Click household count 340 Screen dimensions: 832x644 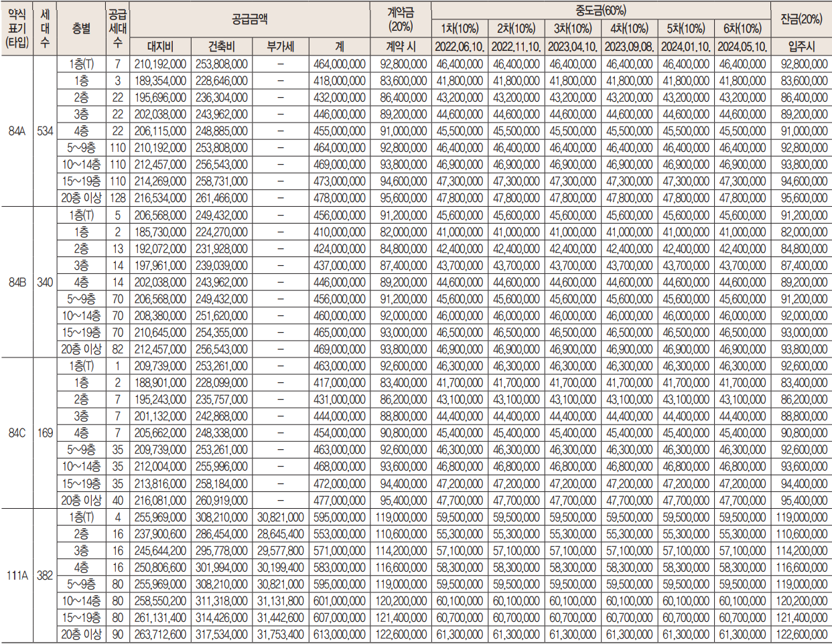[x=45, y=282]
